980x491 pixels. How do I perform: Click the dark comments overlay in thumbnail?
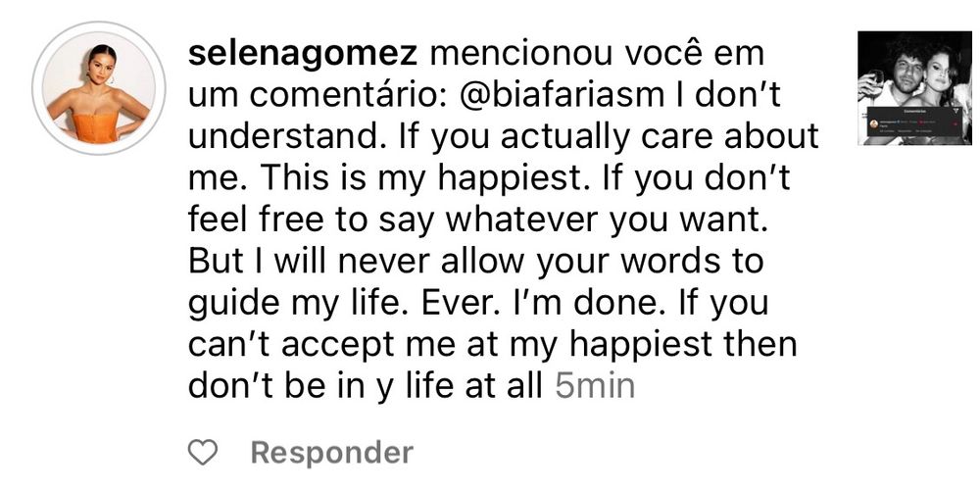coord(914,122)
